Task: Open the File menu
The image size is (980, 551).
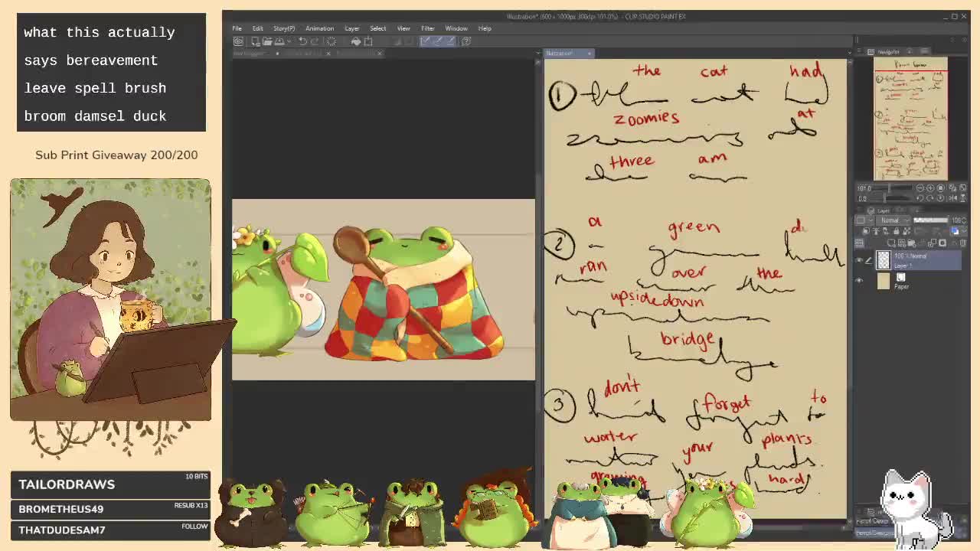Action: [237, 28]
